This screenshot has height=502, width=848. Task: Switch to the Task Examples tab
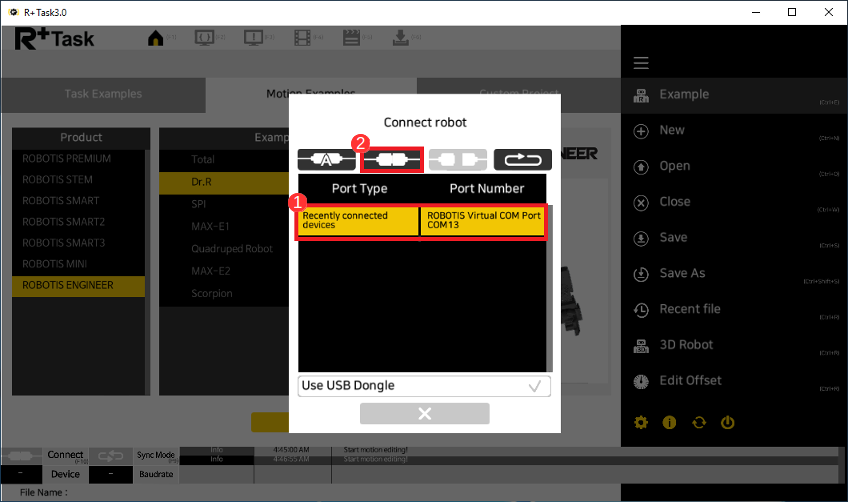pyautogui.click(x=103, y=94)
